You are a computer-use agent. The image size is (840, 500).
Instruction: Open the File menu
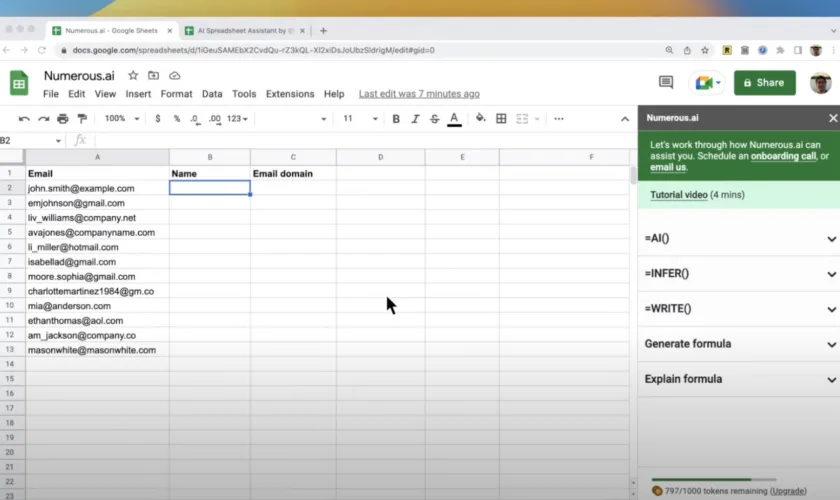coord(51,94)
